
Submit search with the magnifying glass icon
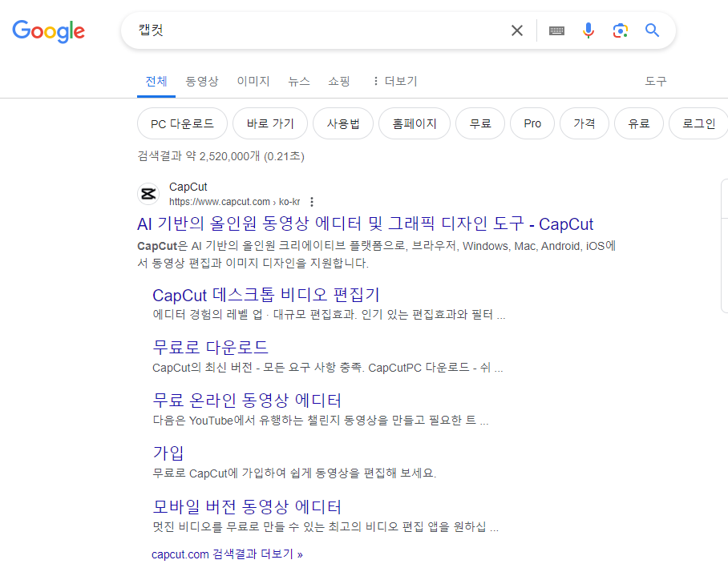[x=653, y=30]
